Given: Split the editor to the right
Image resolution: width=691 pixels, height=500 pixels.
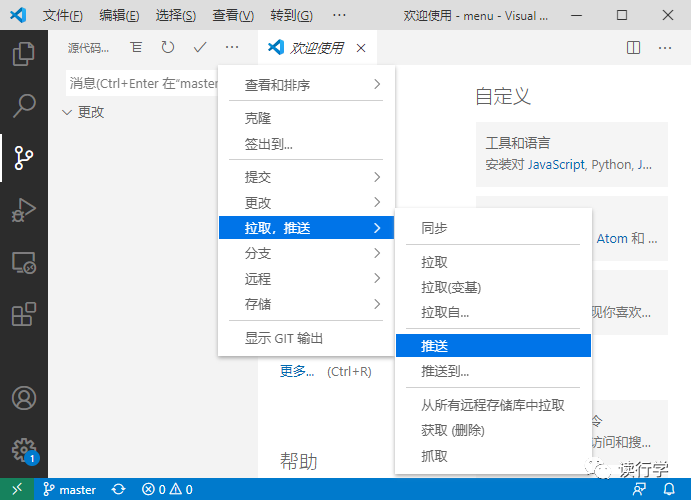Looking at the screenshot, I should pos(633,48).
